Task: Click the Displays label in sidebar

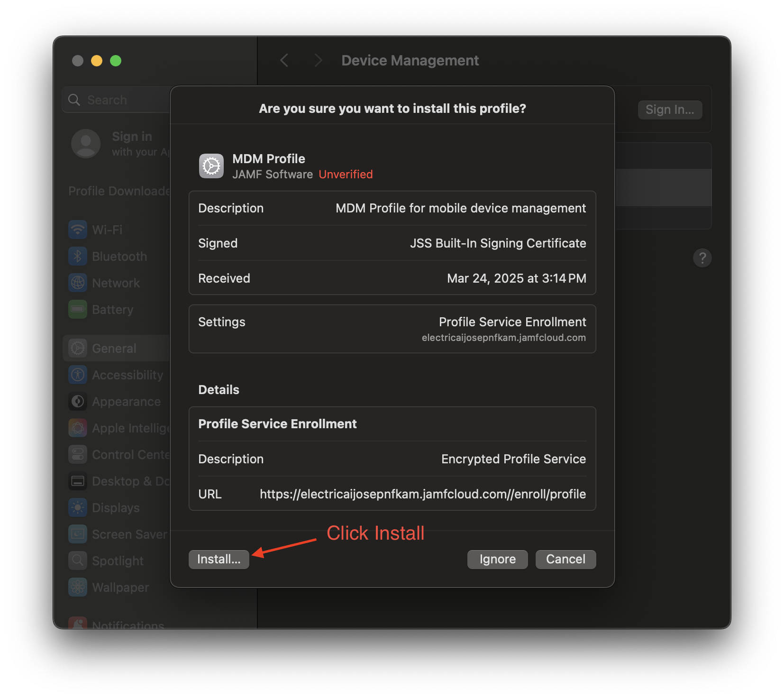Action: click(116, 508)
